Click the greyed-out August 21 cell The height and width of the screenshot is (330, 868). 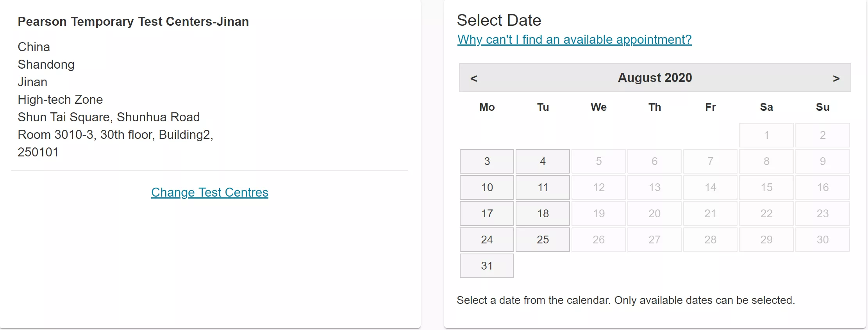pyautogui.click(x=710, y=213)
